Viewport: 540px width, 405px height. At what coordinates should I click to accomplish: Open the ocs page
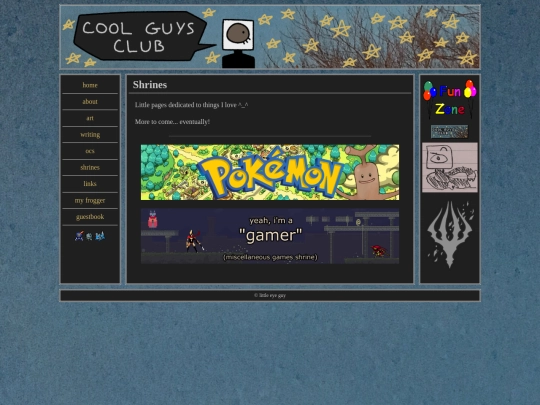90,151
